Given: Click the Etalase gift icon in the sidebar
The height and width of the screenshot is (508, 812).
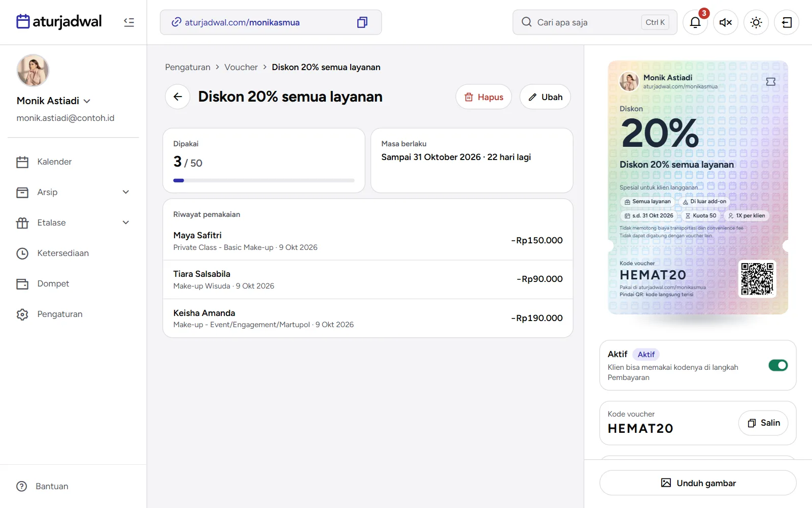Looking at the screenshot, I should [x=22, y=223].
